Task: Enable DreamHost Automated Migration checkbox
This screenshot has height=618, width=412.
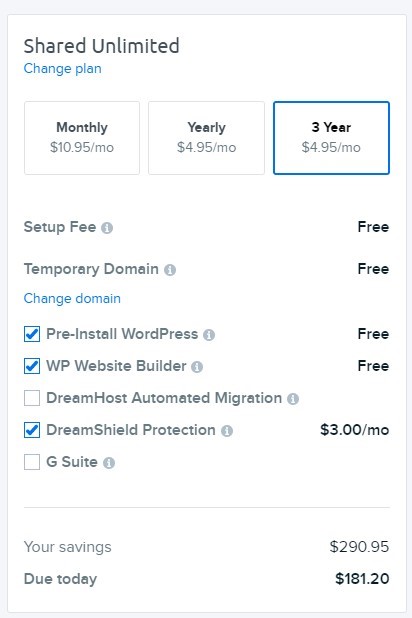Action: point(32,398)
